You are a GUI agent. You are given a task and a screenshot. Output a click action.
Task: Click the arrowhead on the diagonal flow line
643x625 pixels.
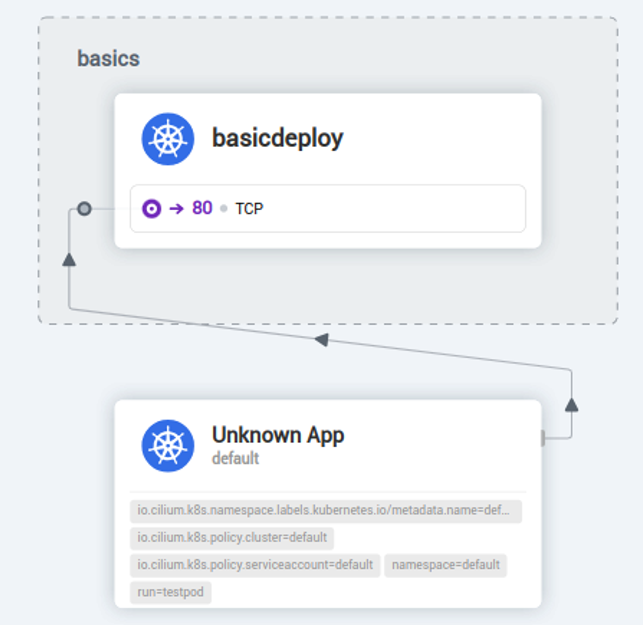tap(322, 340)
